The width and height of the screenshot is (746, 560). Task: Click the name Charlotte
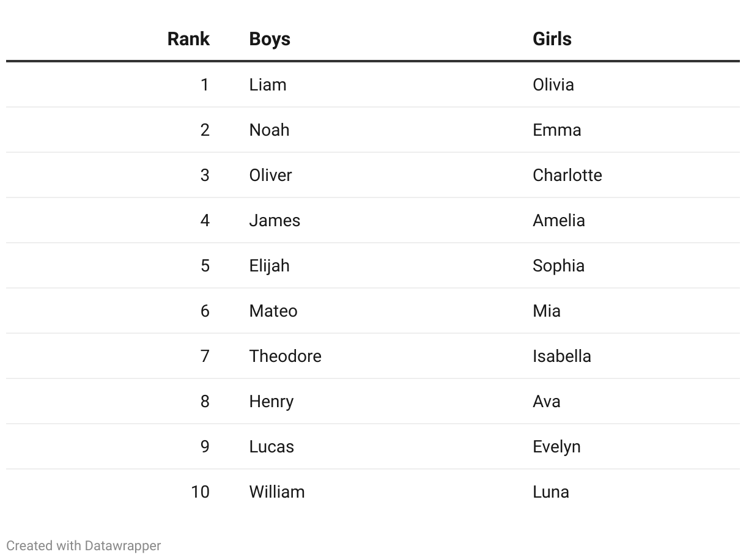point(567,175)
